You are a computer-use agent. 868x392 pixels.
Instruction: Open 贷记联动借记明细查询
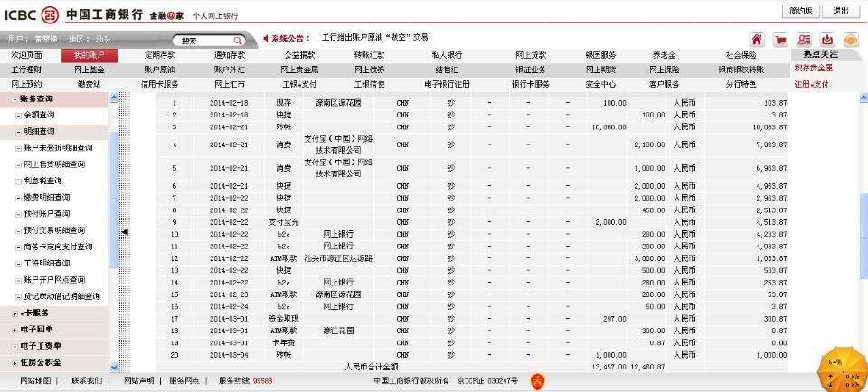tap(62, 297)
